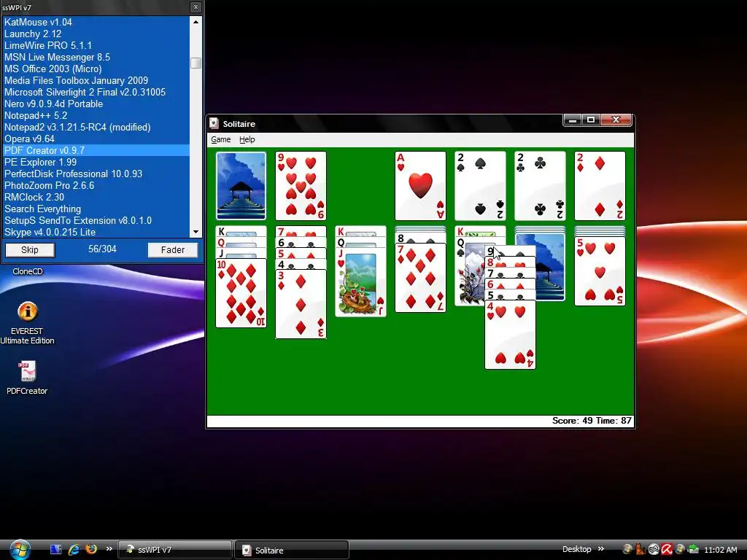
Task: Select 'Opera v9.64' entry
Action: click(x=96, y=139)
